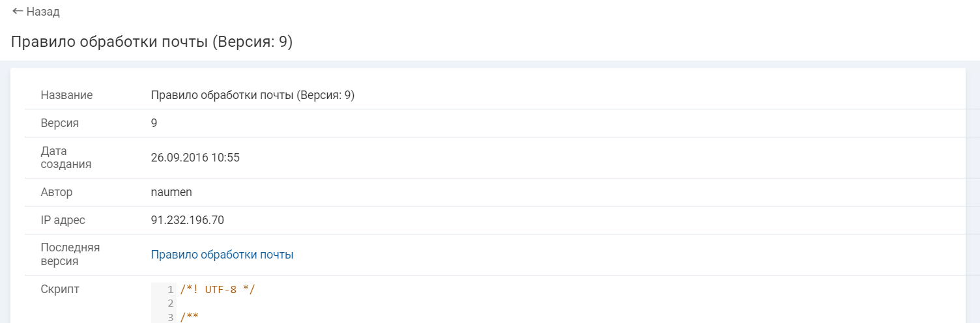The image size is (980, 323).
Task: Click the "Скрипт" field label
Action: (x=60, y=289)
